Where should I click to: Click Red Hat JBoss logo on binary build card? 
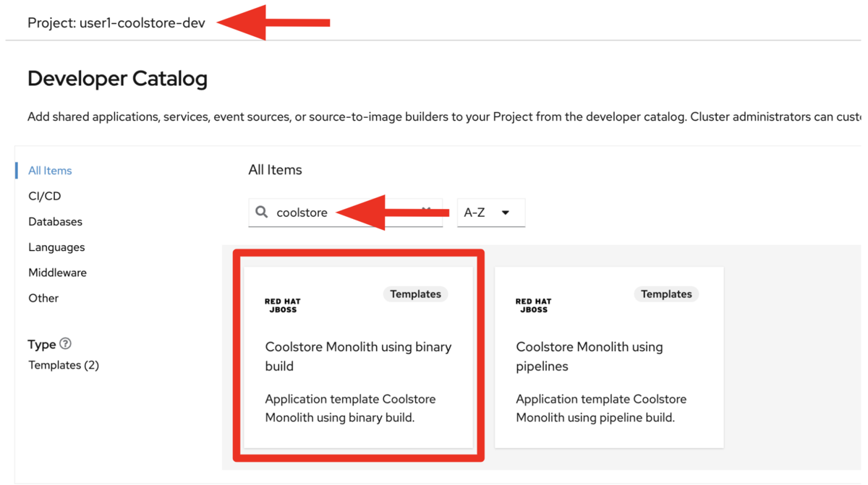tap(282, 305)
